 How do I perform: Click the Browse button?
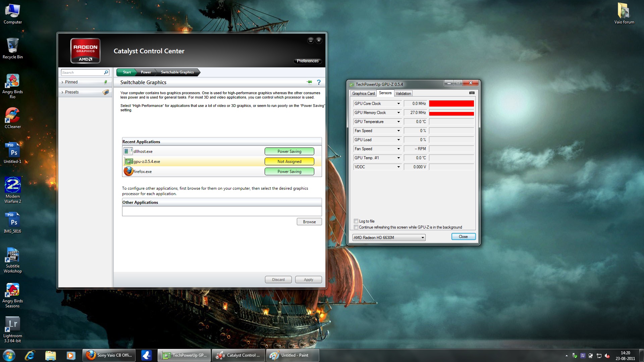pyautogui.click(x=309, y=222)
